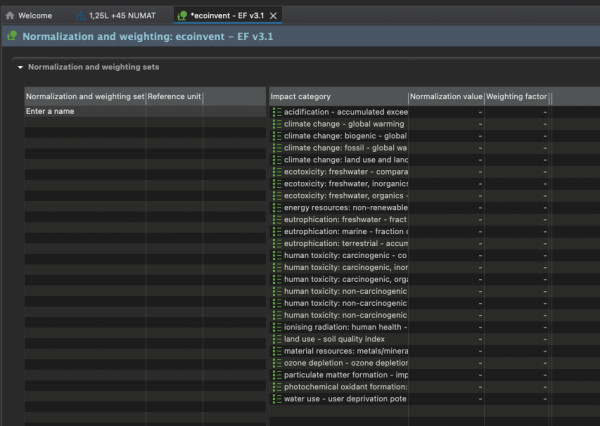Click normalization value cell for acidification
The width and height of the screenshot is (600, 426).
pyautogui.click(x=446, y=112)
